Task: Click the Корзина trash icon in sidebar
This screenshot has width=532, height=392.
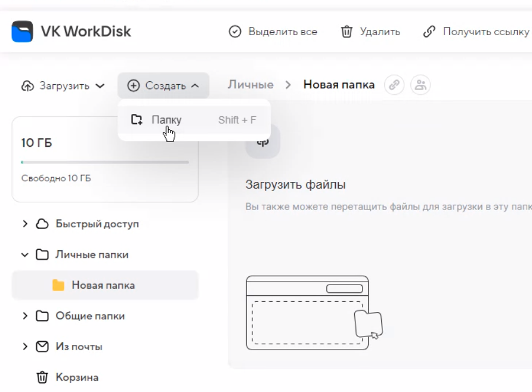Action: click(x=42, y=377)
